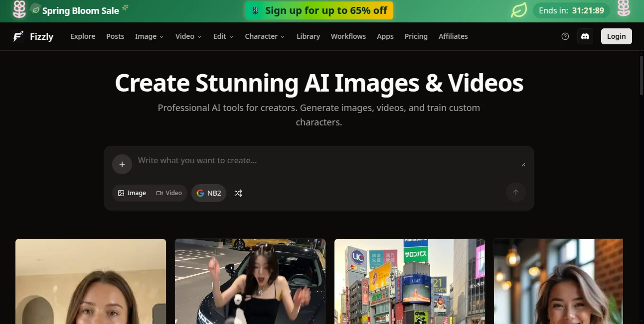The image size is (644, 324).
Task: Click the Google logo on NB2 model button
Action: pyautogui.click(x=200, y=193)
